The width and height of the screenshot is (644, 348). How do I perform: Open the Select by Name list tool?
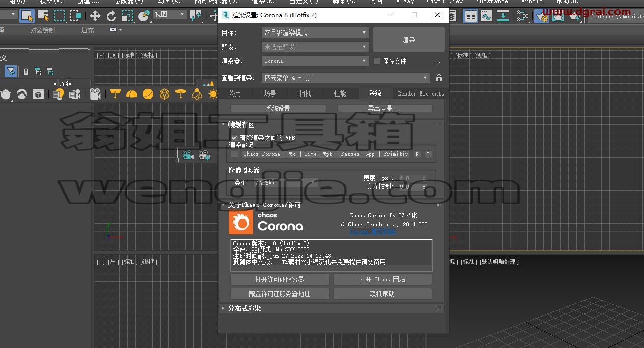43,16
